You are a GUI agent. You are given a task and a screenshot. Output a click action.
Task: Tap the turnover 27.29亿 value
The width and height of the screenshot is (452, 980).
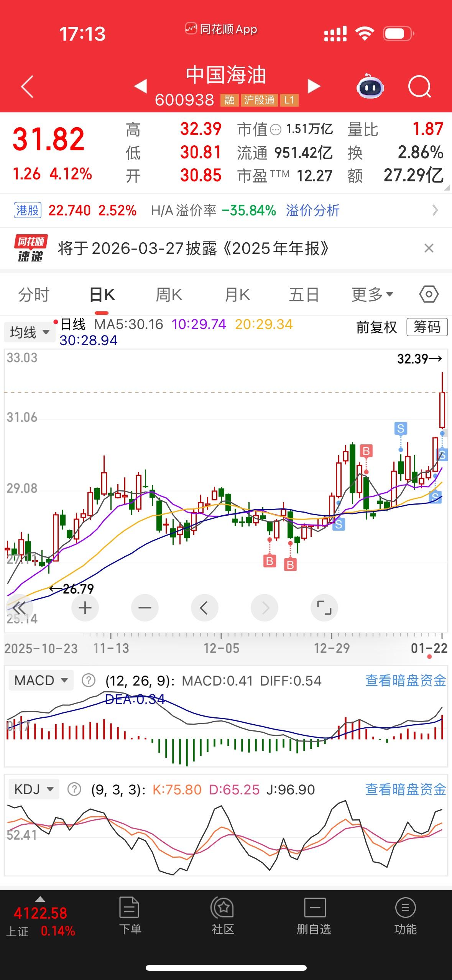(x=413, y=176)
